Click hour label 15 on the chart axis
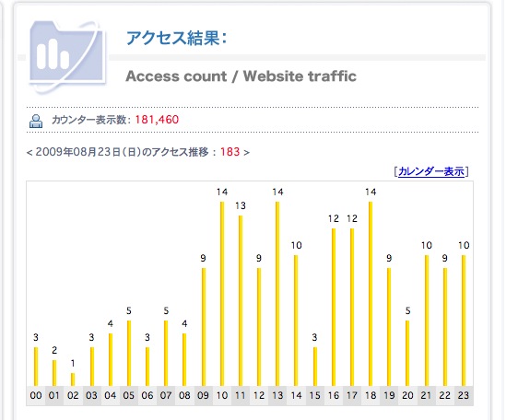The height and width of the screenshot is (420, 518). click(315, 395)
